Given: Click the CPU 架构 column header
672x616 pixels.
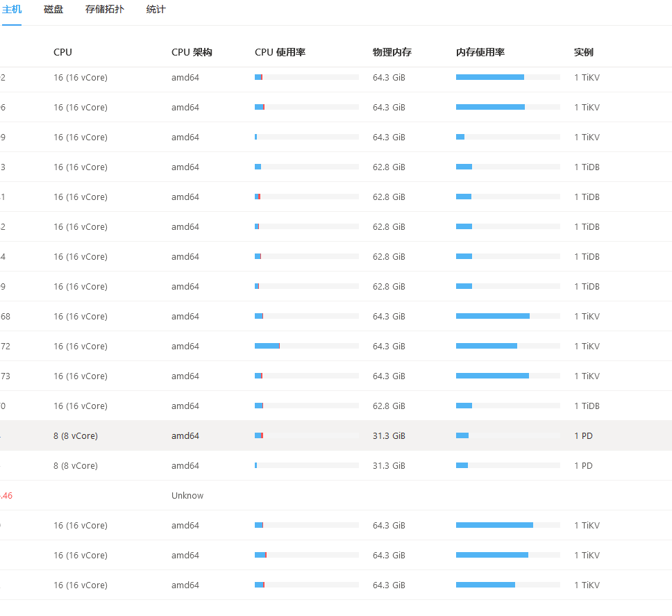Looking at the screenshot, I should click(192, 52).
